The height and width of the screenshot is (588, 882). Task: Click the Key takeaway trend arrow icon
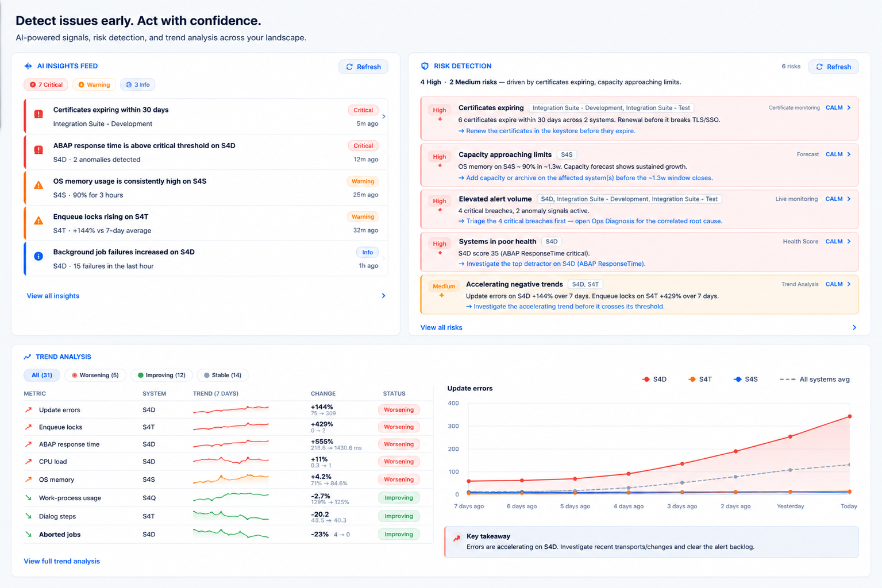(x=457, y=538)
